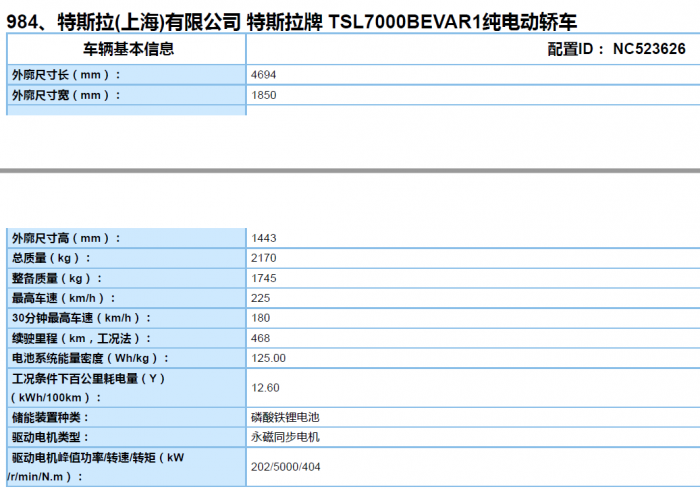Click the motor value '202/5000/404'
700x489 pixels.
(286, 467)
